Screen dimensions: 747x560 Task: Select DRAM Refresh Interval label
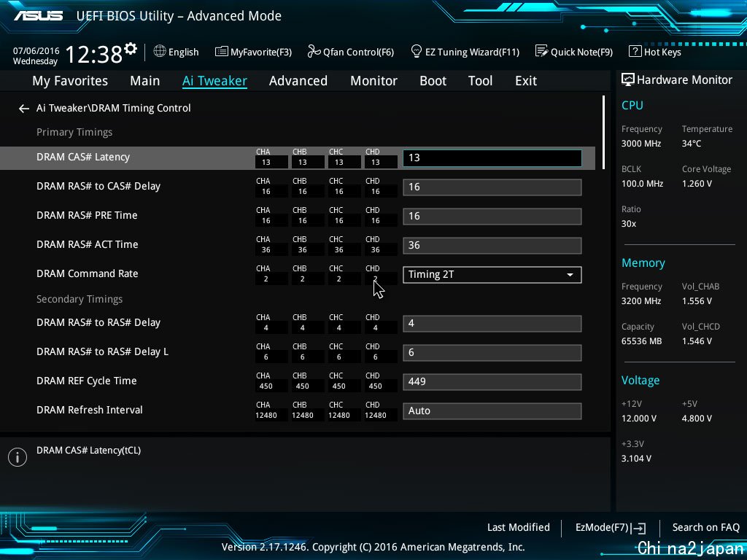(90, 410)
